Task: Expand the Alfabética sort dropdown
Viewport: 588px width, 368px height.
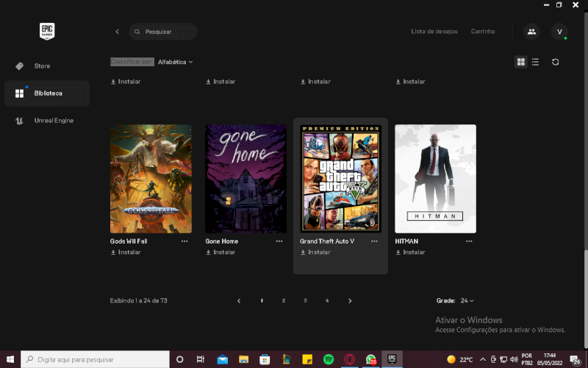Action: tap(175, 62)
